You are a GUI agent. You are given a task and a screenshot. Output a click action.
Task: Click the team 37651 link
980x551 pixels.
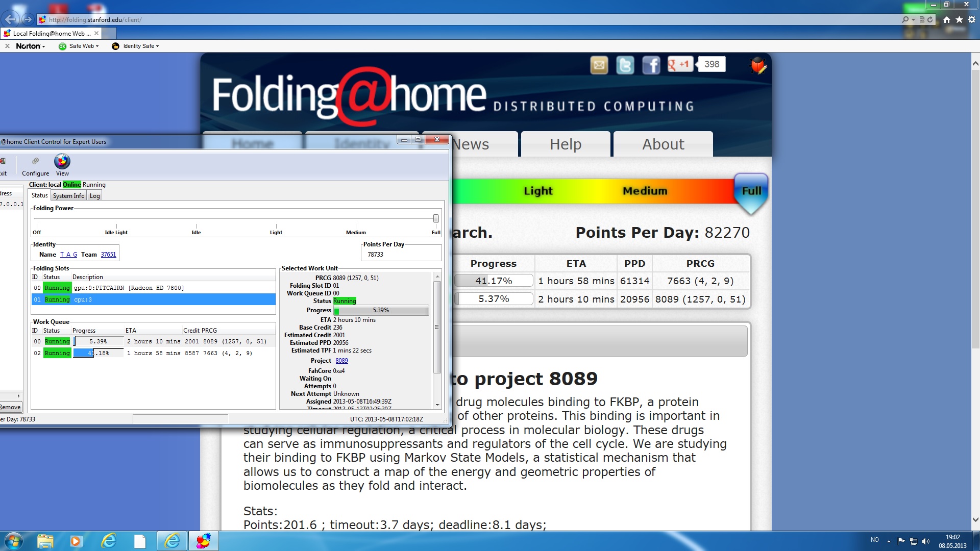coord(108,255)
